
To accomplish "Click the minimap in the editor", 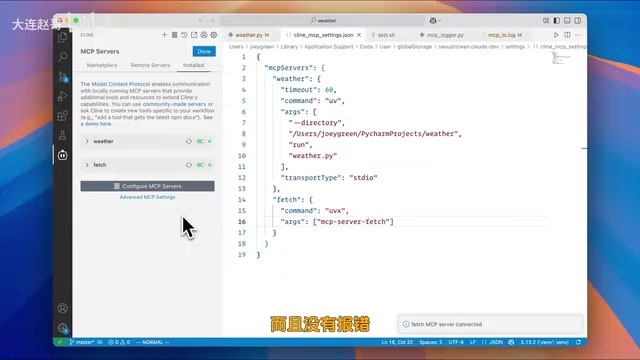I will pos(562,58).
